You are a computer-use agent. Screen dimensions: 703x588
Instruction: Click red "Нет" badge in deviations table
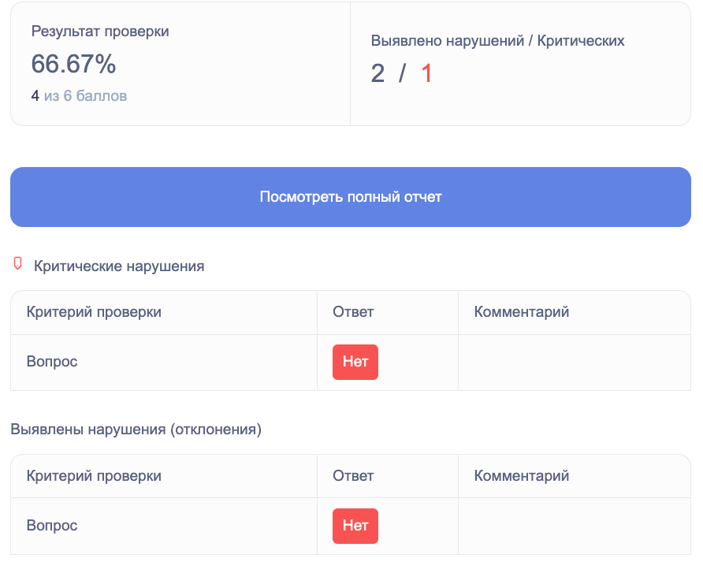click(355, 526)
